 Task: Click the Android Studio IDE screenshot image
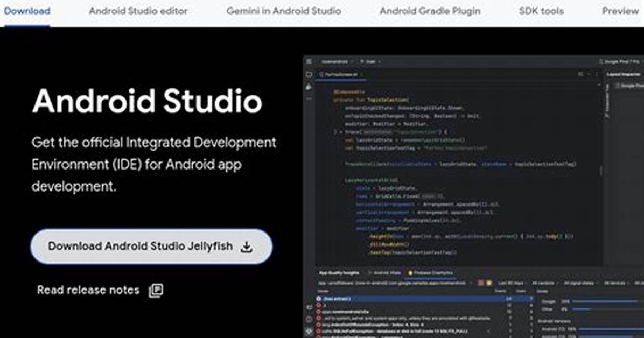[x=473, y=197]
